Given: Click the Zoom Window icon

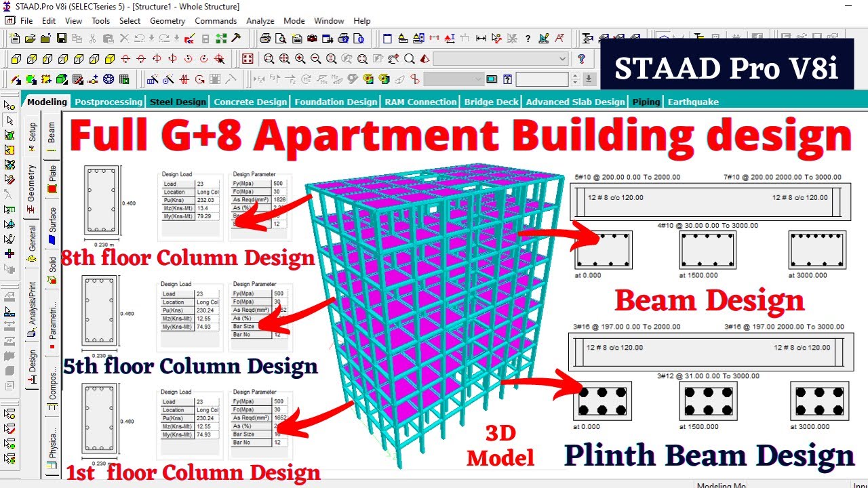Looking at the screenshot, I should (269, 59).
